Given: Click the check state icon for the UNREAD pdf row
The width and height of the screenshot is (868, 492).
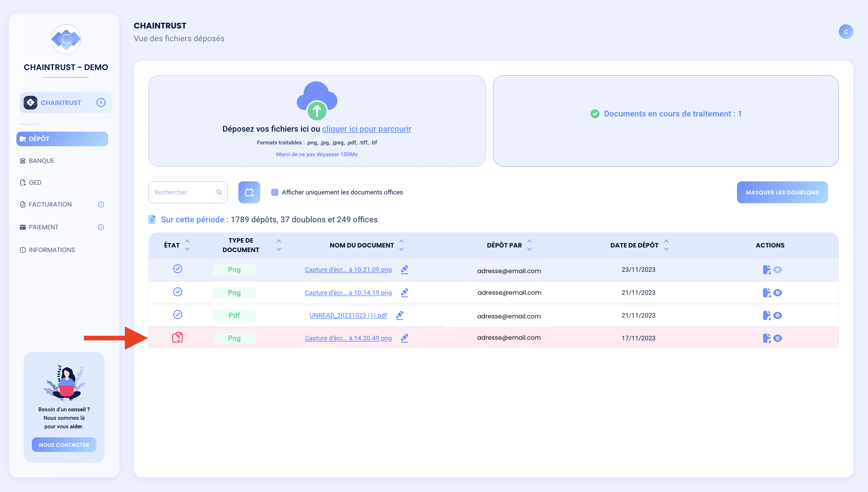Looking at the screenshot, I should click(x=178, y=315).
